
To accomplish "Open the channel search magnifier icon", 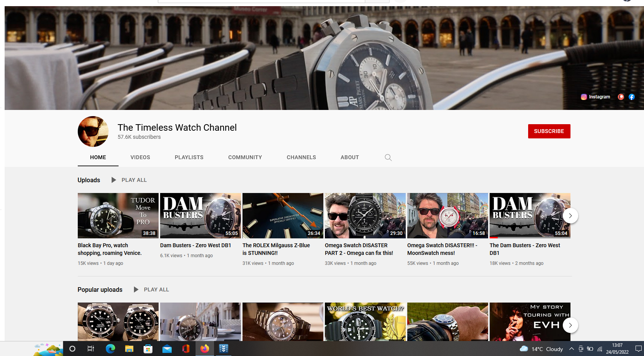I will coord(388,157).
